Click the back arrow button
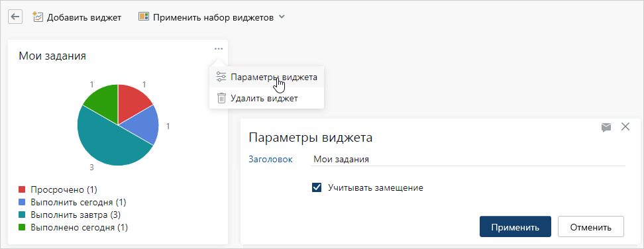Image resolution: width=644 pixels, height=249 pixels. (x=15, y=17)
